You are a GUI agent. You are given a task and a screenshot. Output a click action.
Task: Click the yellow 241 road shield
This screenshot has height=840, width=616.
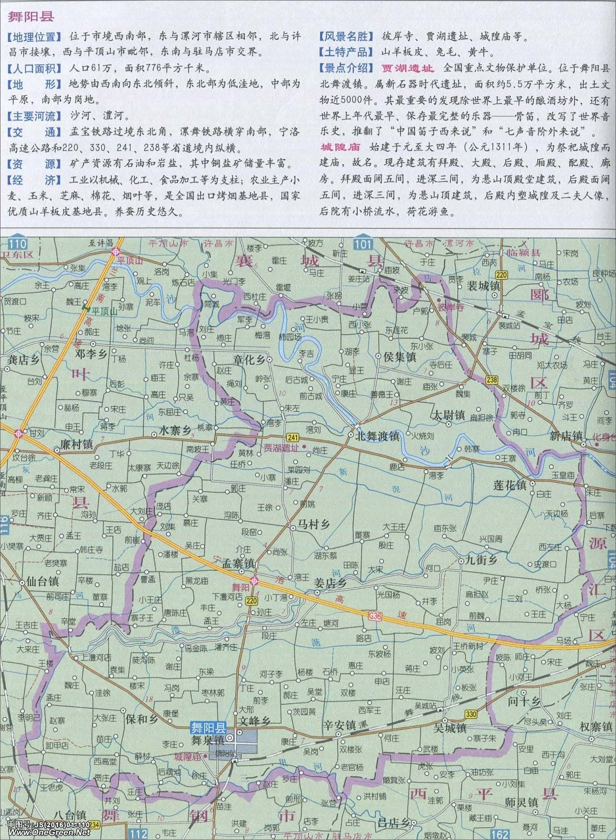[x=293, y=437]
